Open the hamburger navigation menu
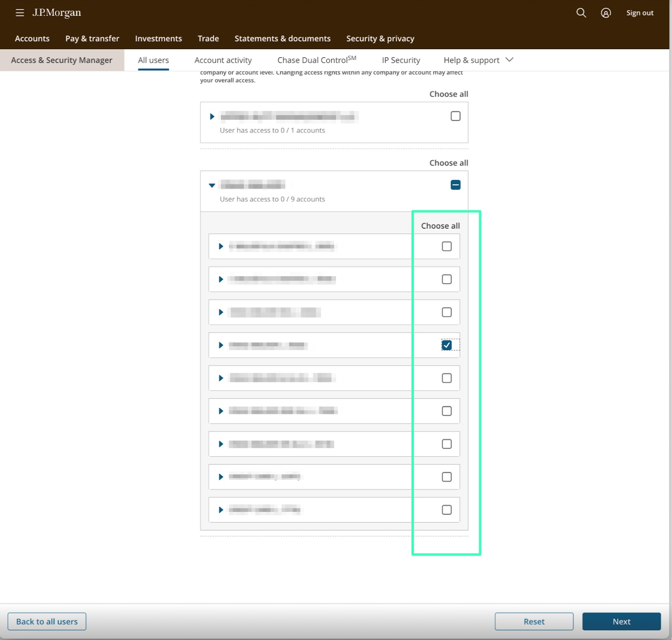 (x=19, y=13)
